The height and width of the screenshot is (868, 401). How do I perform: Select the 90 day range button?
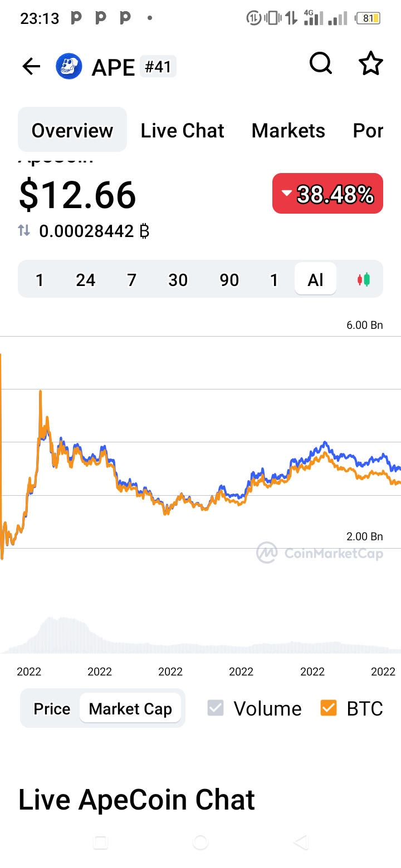point(229,279)
